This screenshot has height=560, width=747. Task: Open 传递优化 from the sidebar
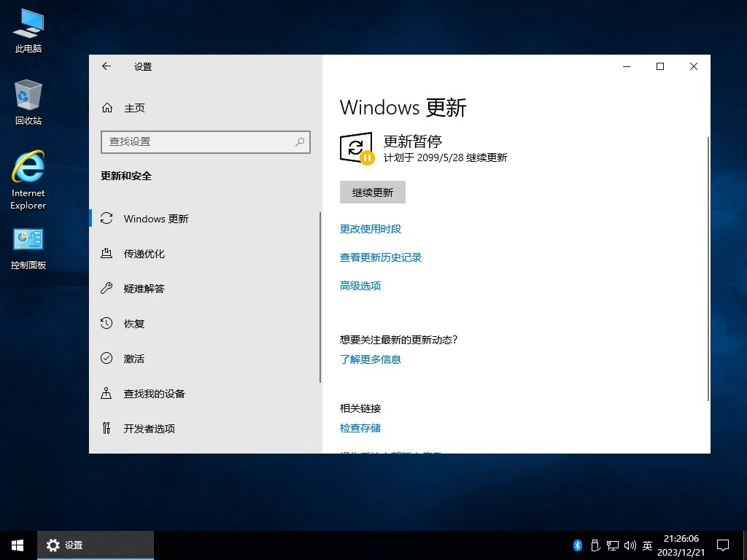coord(146,253)
